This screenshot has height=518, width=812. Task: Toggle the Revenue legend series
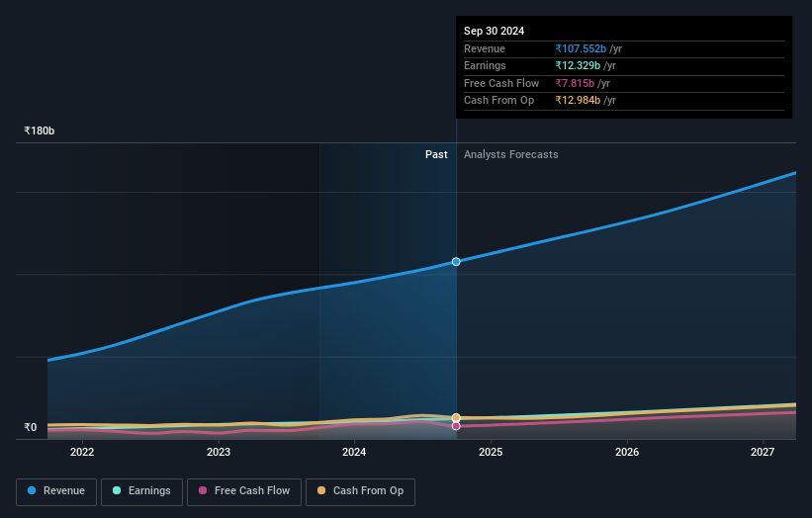tap(56, 491)
